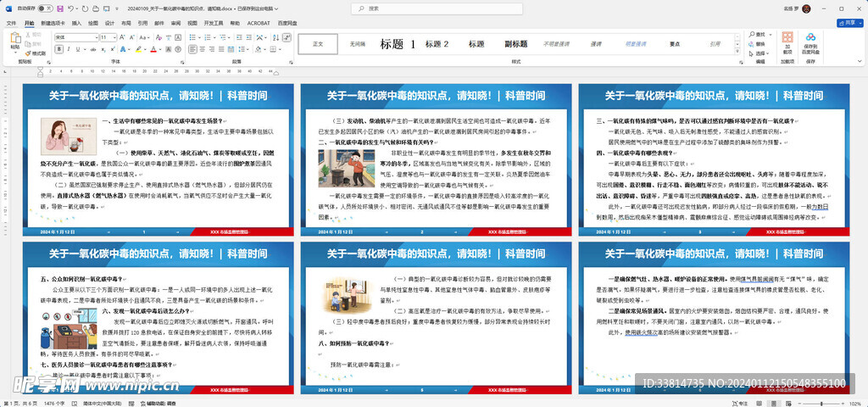The width and height of the screenshot is (868, 407).
Task: Click the Sort icon
Action: pos(275,37)
